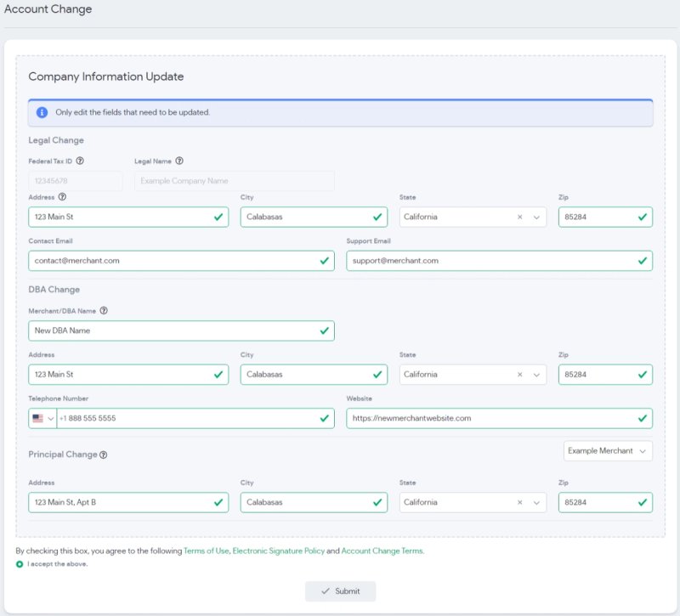680x616 pixels.
Task: Open the Terms of Use link
Action: (x=206, y=551)
